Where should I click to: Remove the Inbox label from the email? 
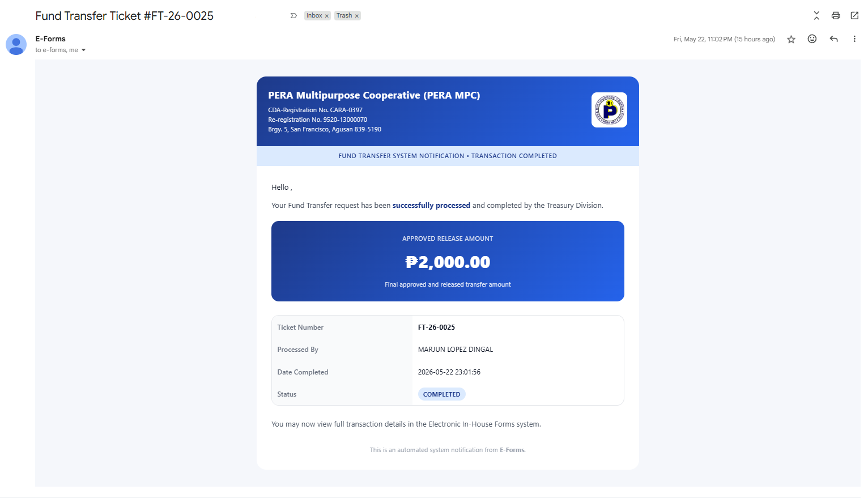click(x=327, y=16)
